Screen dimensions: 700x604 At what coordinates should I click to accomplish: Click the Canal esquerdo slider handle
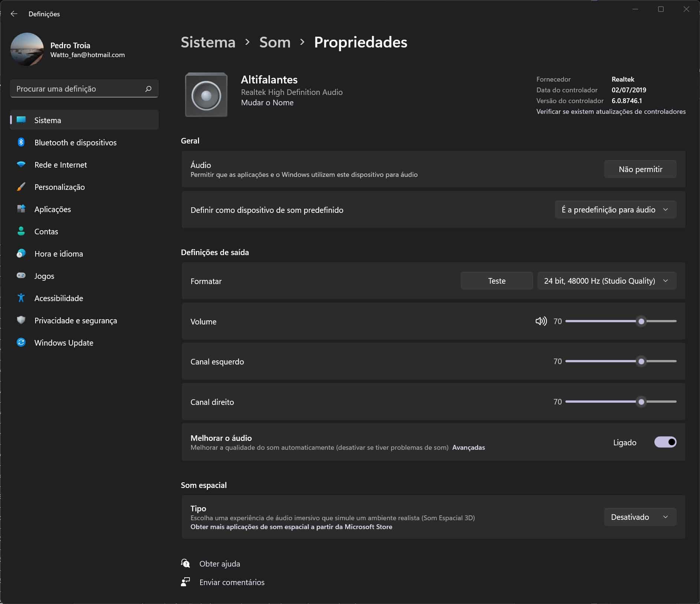point(641,362)
